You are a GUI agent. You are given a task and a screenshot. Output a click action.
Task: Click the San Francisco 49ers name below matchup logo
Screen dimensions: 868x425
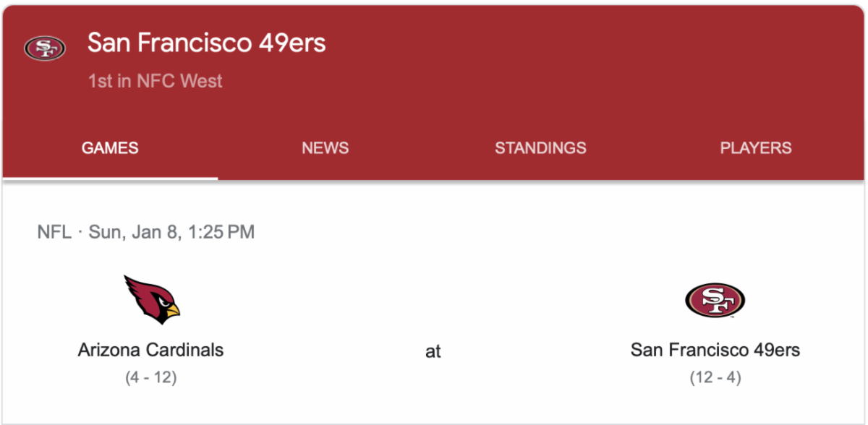[715, 350]
